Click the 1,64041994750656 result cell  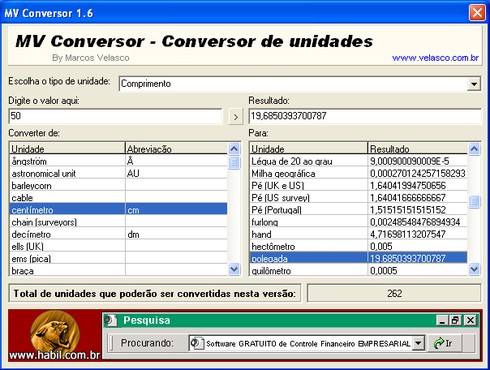pyautogui.click(x=417, y=186)
